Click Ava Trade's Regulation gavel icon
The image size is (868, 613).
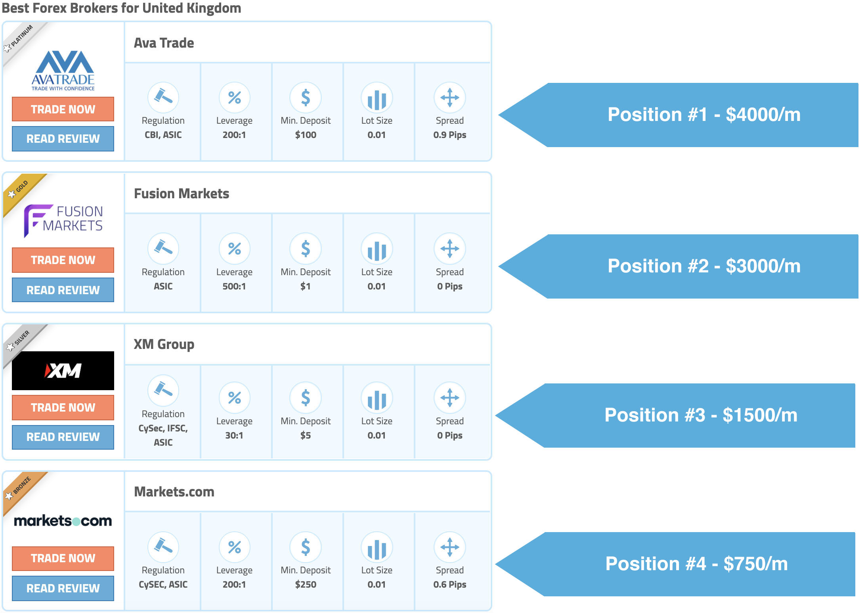tap(163, 98)
